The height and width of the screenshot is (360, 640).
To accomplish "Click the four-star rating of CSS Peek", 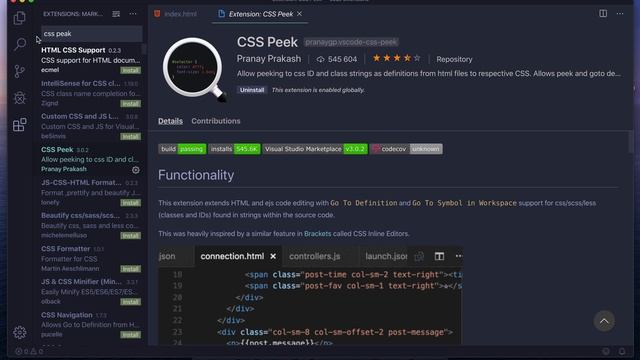I will tap(396, 58).
